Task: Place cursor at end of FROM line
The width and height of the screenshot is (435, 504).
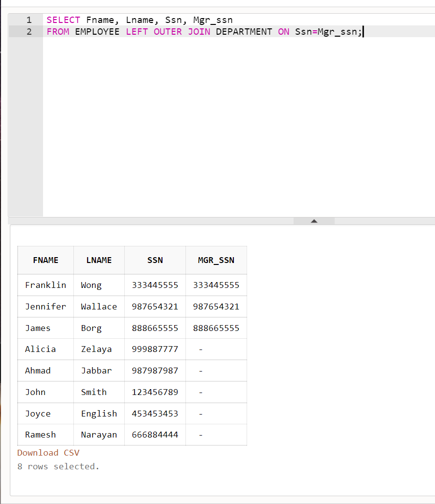Action: 363,32
